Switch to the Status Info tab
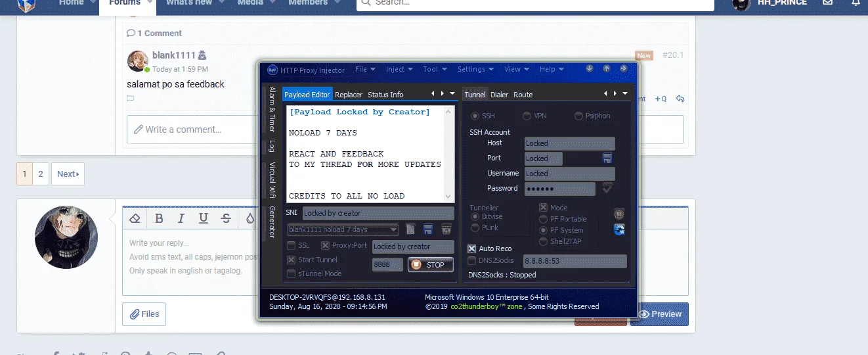Screen dimensions: 868x355 [385, 95]
